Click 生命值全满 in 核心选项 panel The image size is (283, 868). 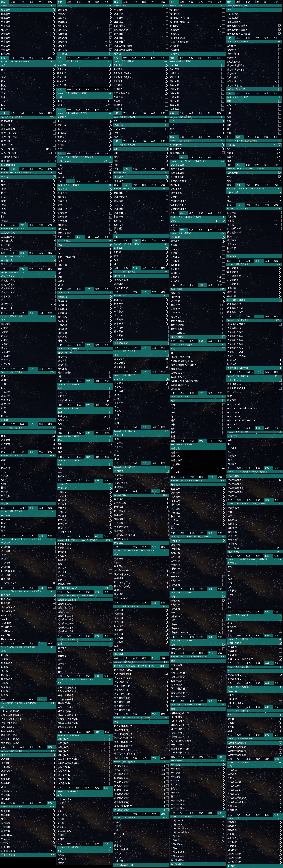[254, 14]
